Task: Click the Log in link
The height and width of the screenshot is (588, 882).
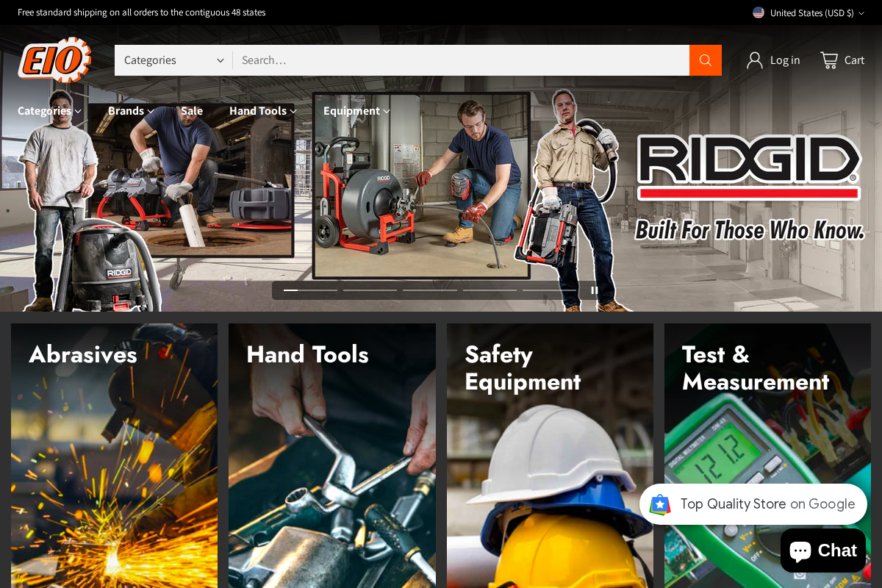Action: click(x=784, y=60)
